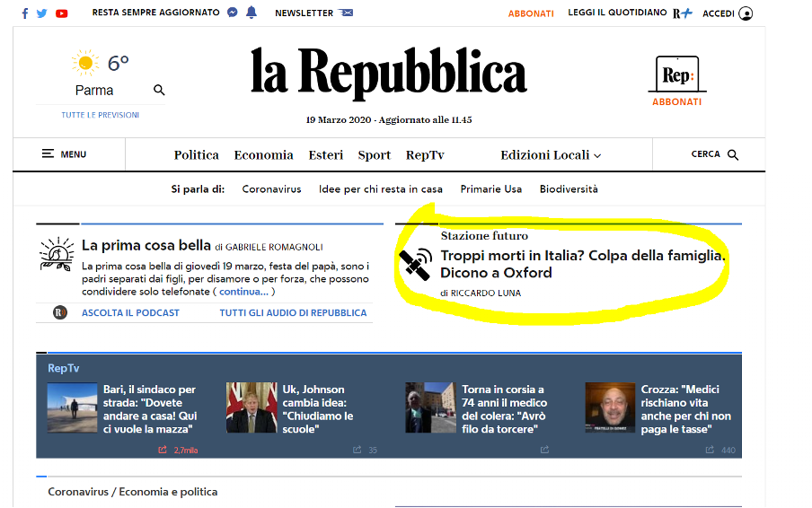Click the notification bell icon

252,13
